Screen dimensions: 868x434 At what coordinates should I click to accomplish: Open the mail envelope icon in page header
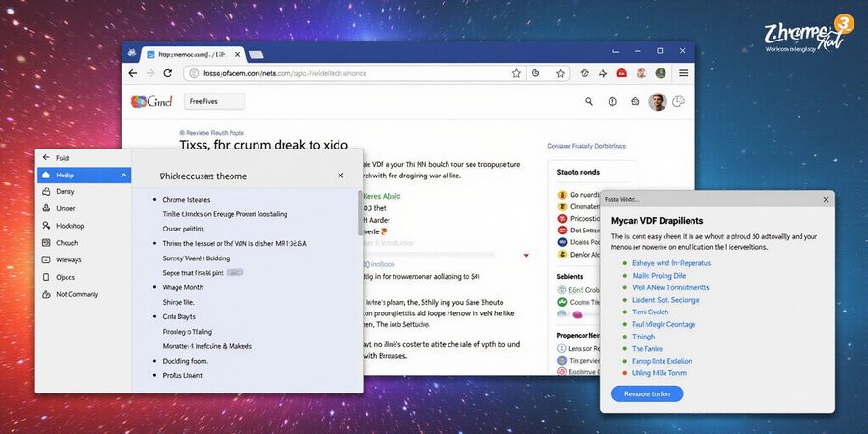pyautogui.click(x=635, y=102)
